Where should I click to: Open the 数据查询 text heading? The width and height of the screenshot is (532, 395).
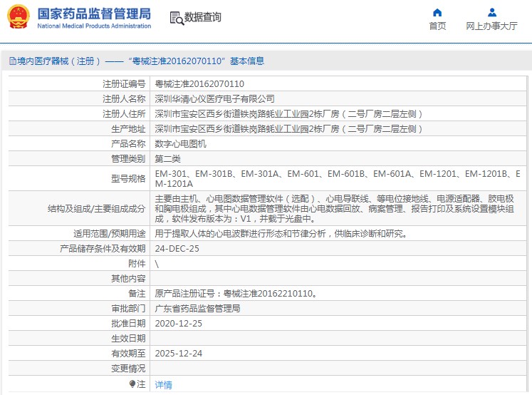pos(203,18)
